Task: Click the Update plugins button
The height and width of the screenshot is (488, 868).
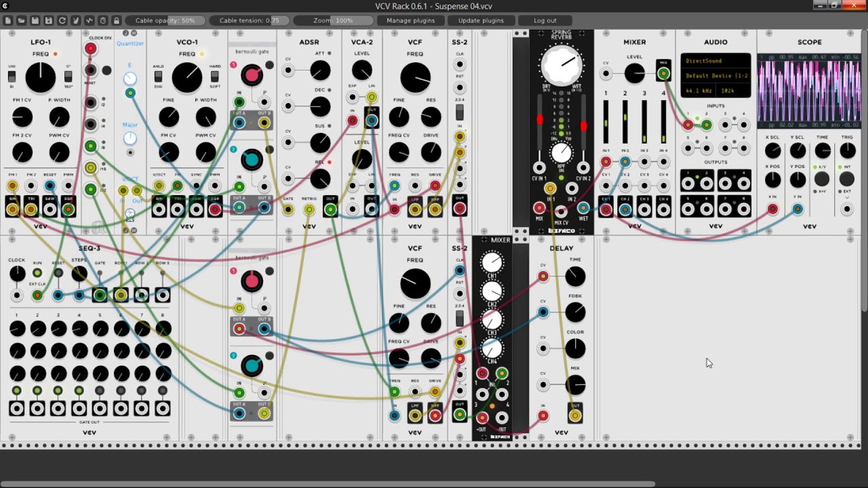Action: coord(481,20)
